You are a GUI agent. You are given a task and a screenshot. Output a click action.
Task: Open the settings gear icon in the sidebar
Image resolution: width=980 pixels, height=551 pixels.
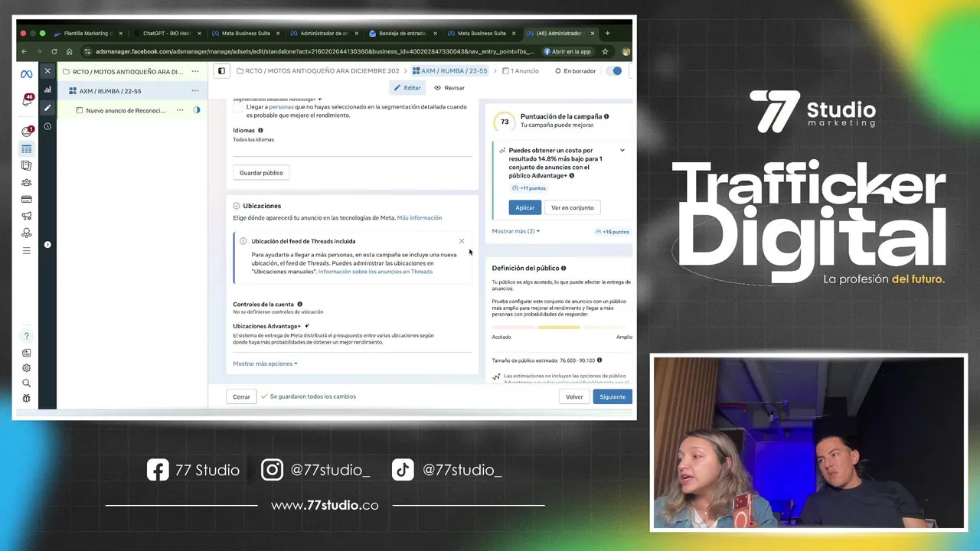tap(27, 368)
